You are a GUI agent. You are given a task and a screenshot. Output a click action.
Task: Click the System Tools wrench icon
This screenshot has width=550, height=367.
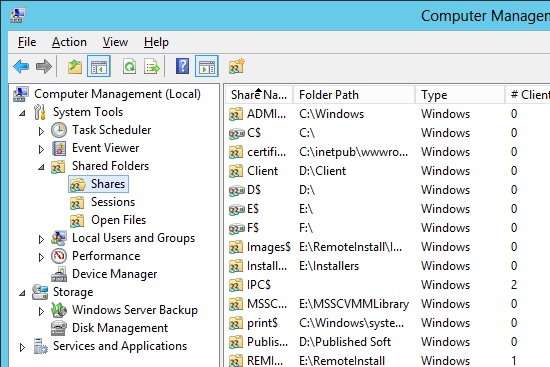click(40, 112)
